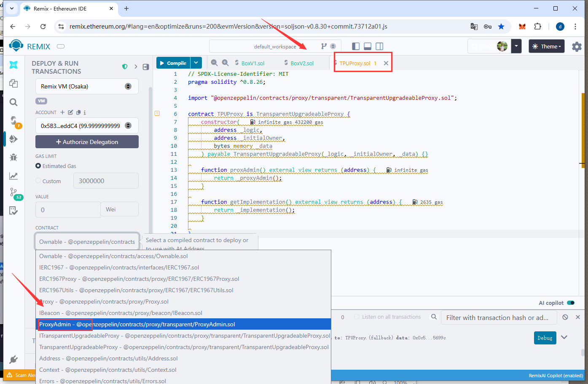The width and height of the screenshot is (588, 384).
Task: Search transactions magnifier icon in terminal
Action: pyautogui.click(x=434, y=317)
